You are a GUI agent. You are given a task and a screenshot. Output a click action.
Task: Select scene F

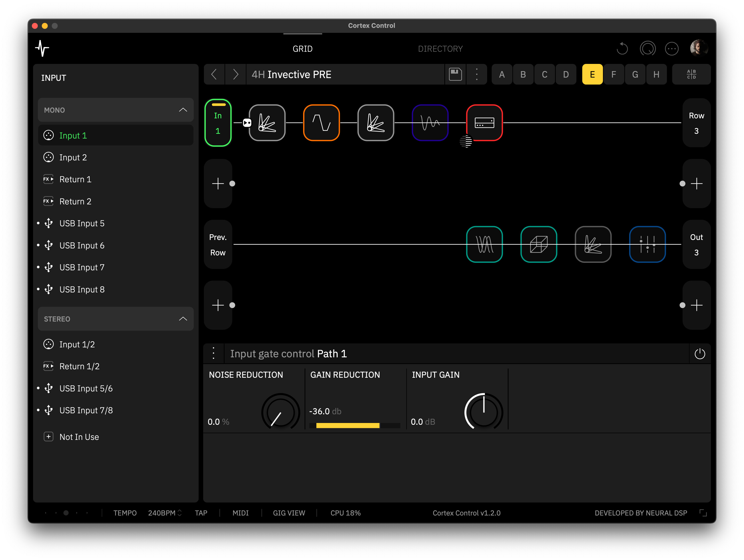(614, 74)
